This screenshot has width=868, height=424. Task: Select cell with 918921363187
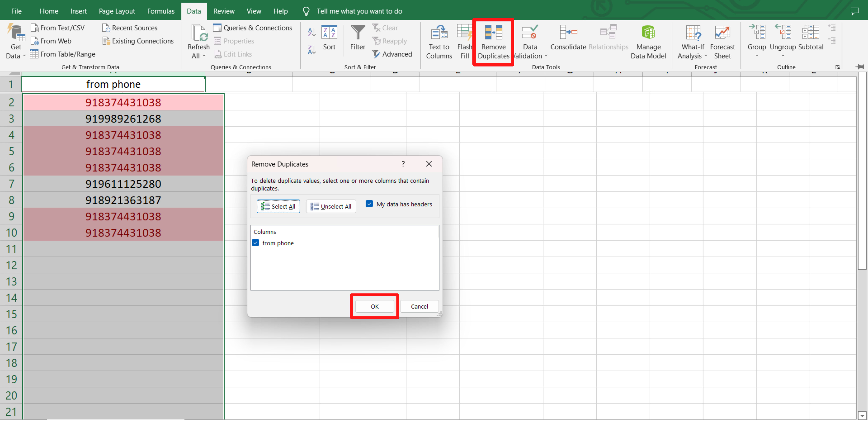(x=123, y=201)
